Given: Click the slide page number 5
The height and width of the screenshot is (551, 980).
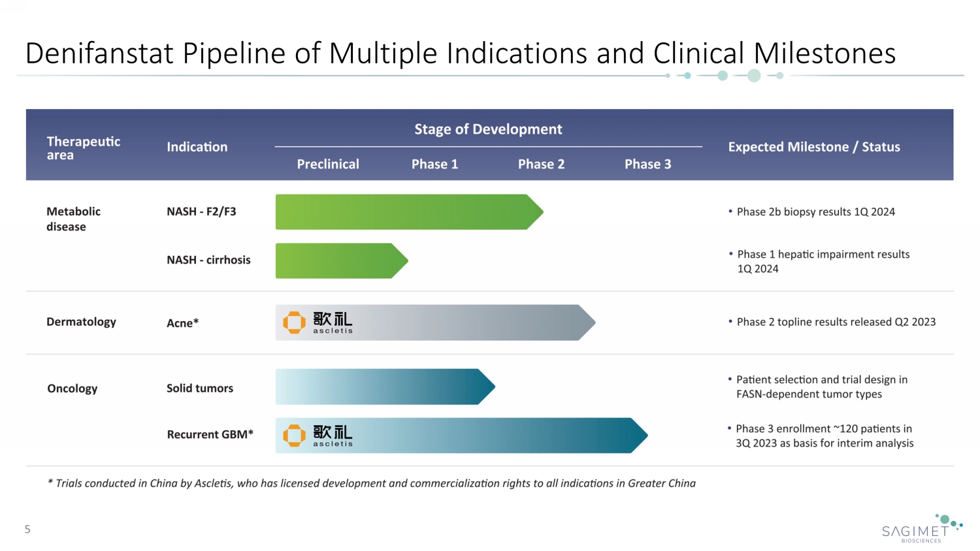Looking at the screenshot, I should [27, 529].
